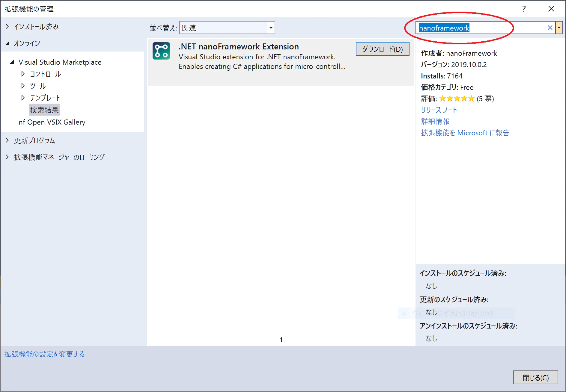Expand the ツール tree node
The image size is (566, 392).
(x=23, y=86)
